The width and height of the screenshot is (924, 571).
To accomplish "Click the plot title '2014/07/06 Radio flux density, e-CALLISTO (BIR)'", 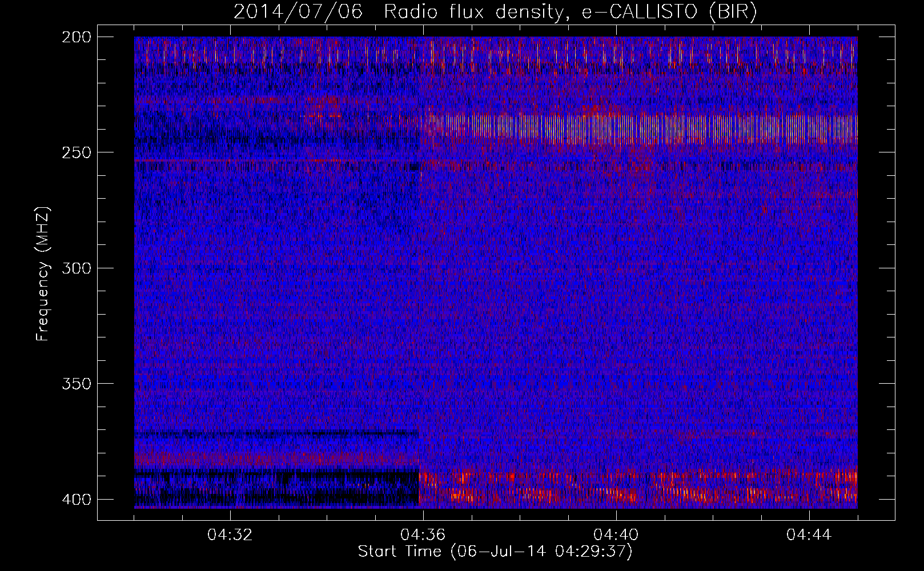I will [x=495, y=12].
